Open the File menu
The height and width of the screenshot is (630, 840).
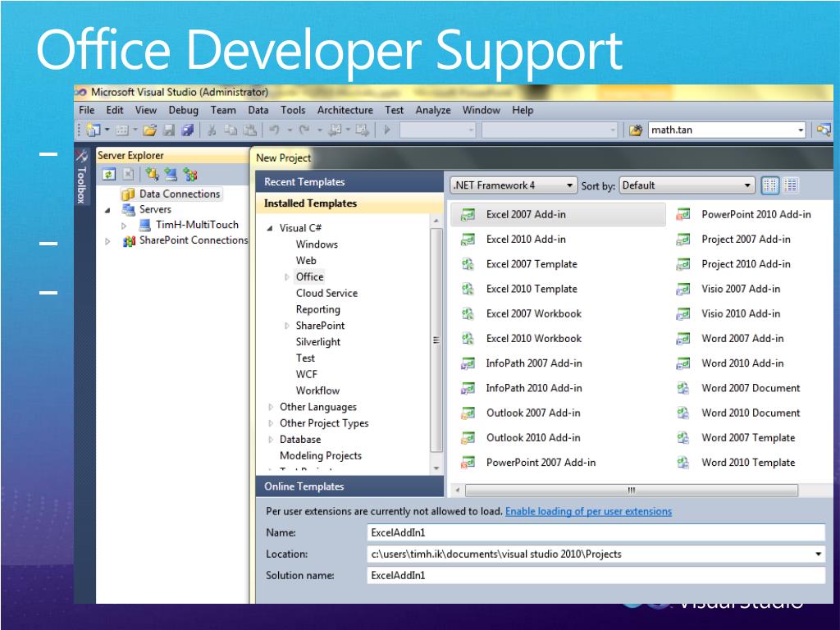click(87, 110)
